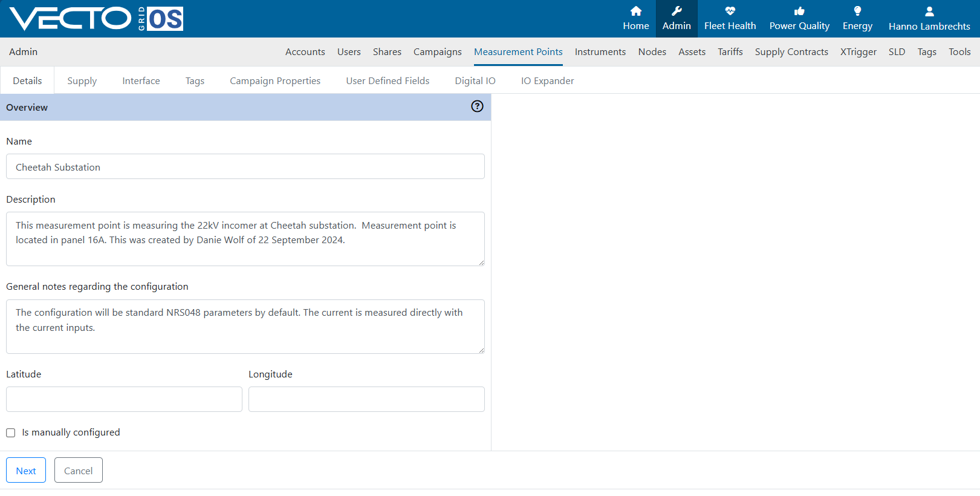
Task: Click the Vecto Grid OS logo
Action: click(x=97, y=19)
